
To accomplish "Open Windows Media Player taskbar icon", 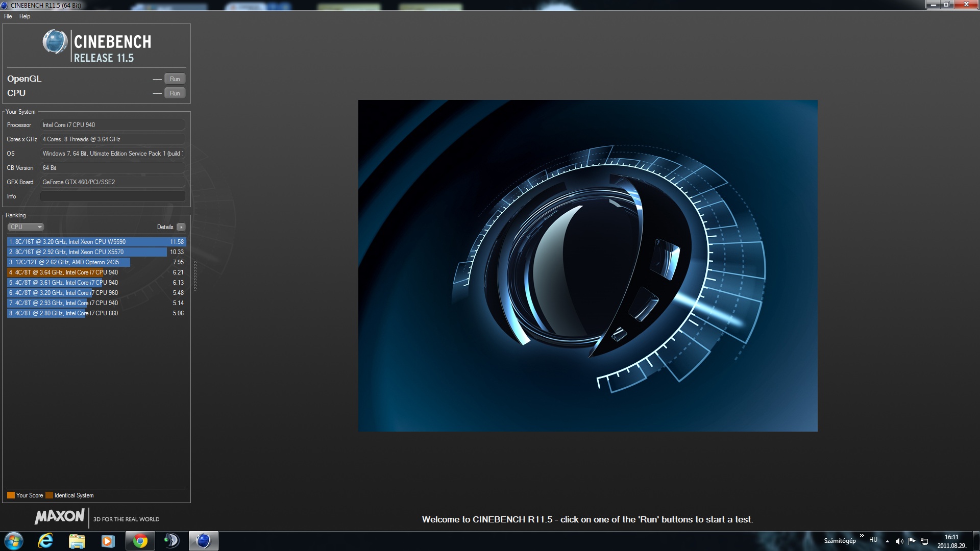I will pyautogui.click(x=108, y=541).
